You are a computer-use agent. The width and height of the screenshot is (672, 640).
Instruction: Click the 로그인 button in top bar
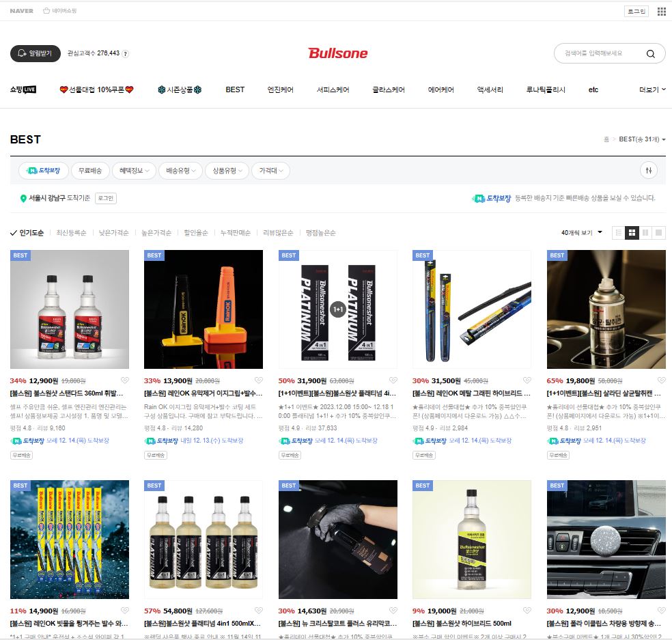(636, 12)
